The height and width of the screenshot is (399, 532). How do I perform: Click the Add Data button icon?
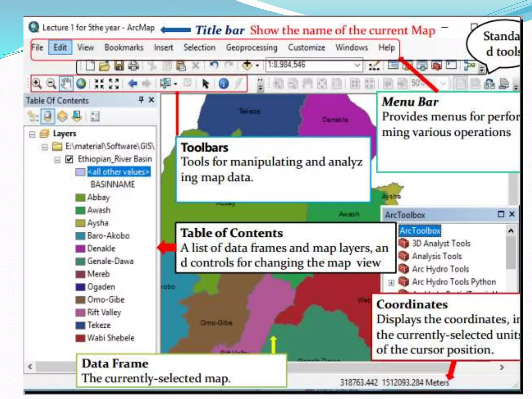click(x=247, y=65)
